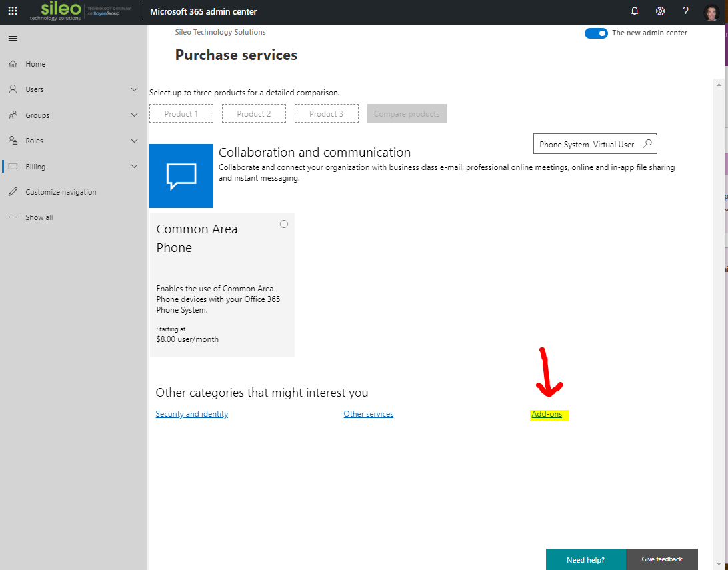
Task: Open the user profile picture menu
Action: pyautogui.click(x=711, y=12)
